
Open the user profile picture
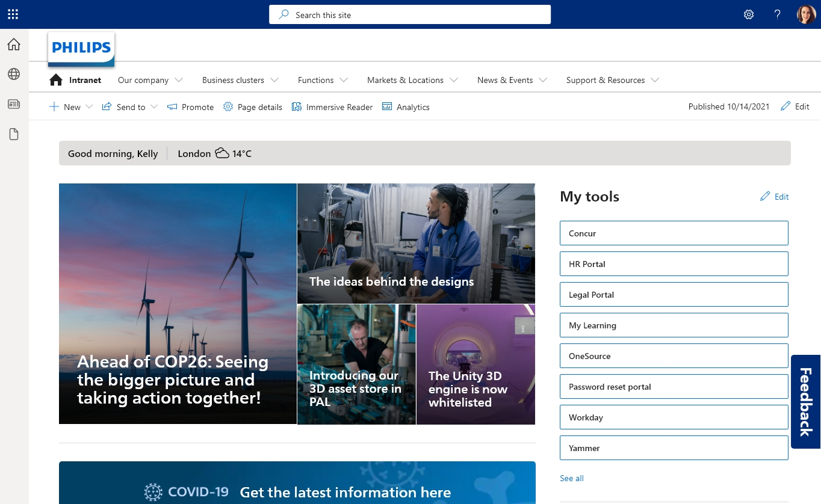[x=807, y=14]
